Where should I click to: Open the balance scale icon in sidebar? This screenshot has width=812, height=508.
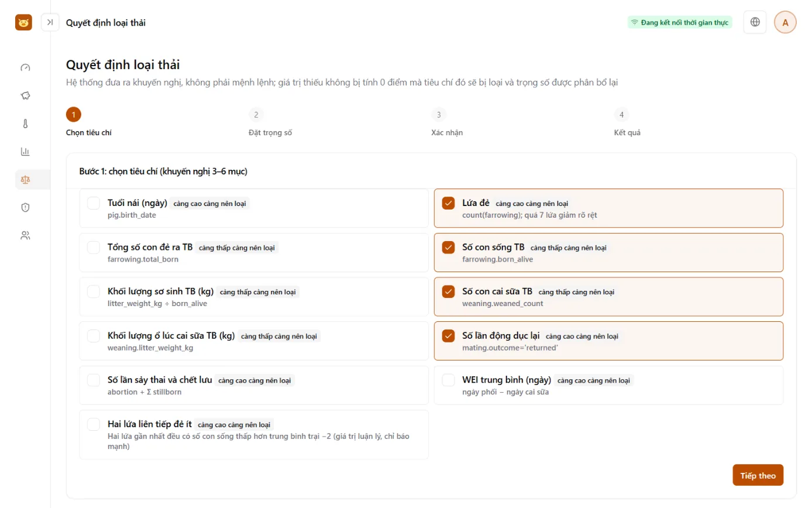pyautogui.click(x=25, y=180)
